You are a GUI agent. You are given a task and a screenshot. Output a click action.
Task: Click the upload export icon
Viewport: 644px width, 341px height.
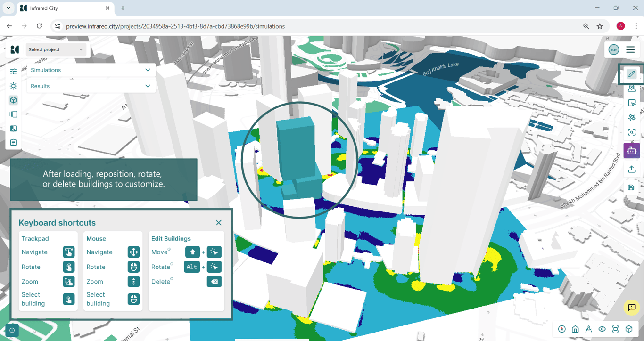pos(631,169)
